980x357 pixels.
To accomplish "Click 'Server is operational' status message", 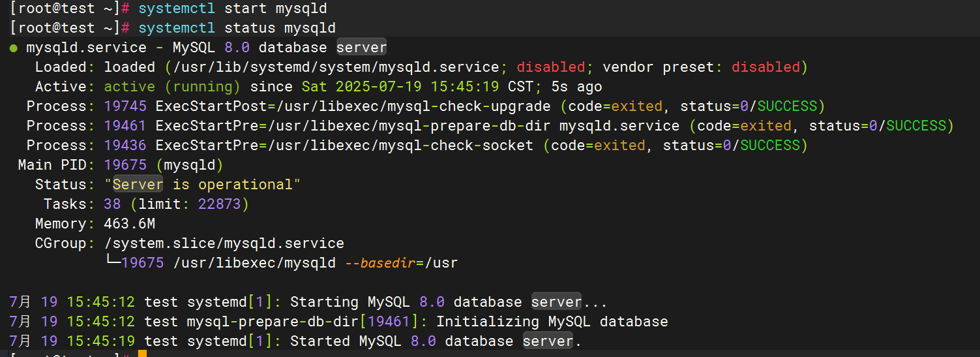I will 202,185.
